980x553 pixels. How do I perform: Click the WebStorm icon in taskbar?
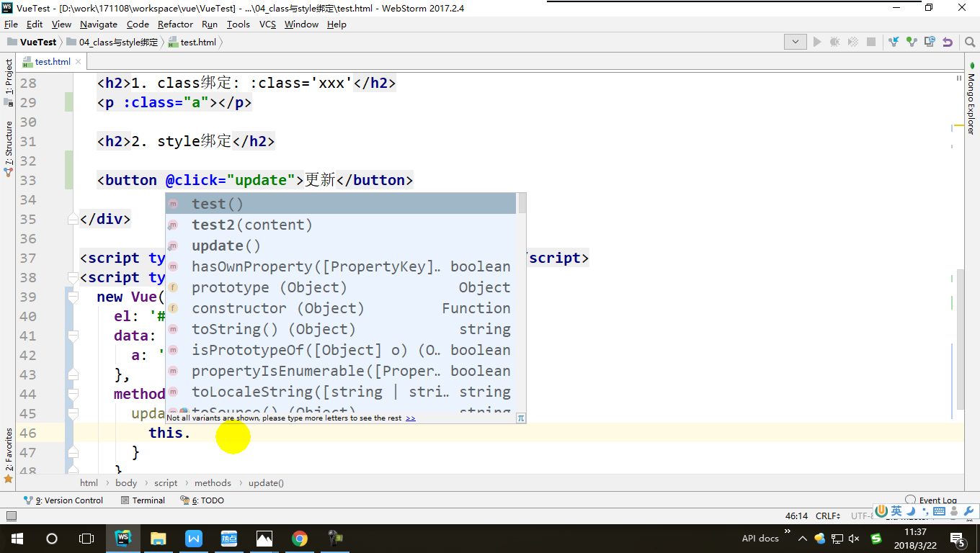click(x=122, y=539)
